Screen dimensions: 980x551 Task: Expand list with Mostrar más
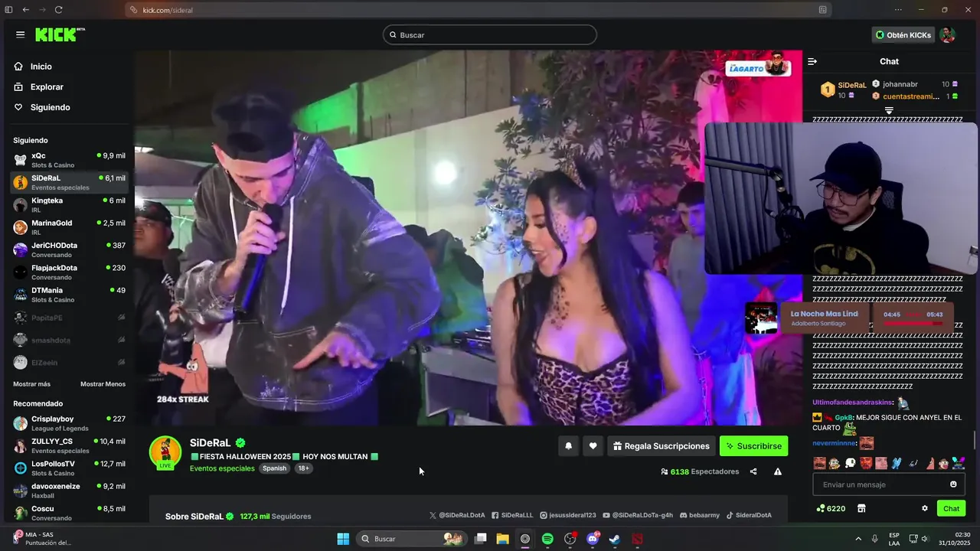31,384
